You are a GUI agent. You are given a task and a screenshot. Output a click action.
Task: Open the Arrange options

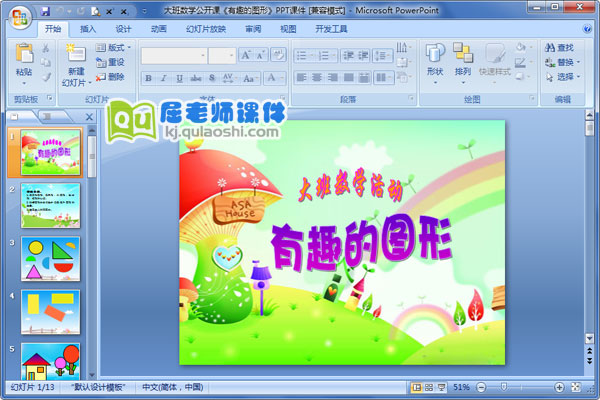tap(463, 63)
